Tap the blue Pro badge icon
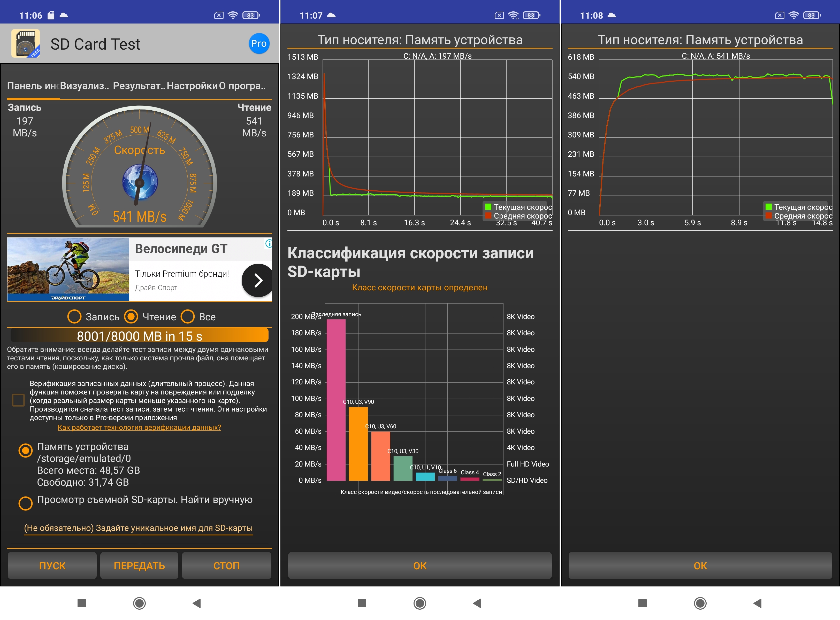 tap(259, 44)
